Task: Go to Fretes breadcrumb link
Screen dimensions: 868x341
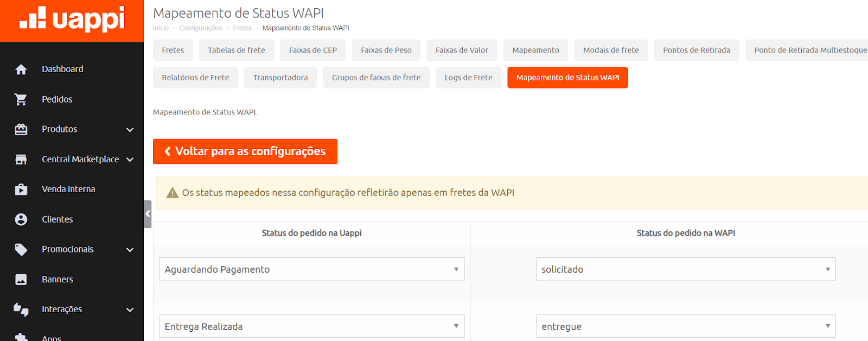Action: click(242, 28)
